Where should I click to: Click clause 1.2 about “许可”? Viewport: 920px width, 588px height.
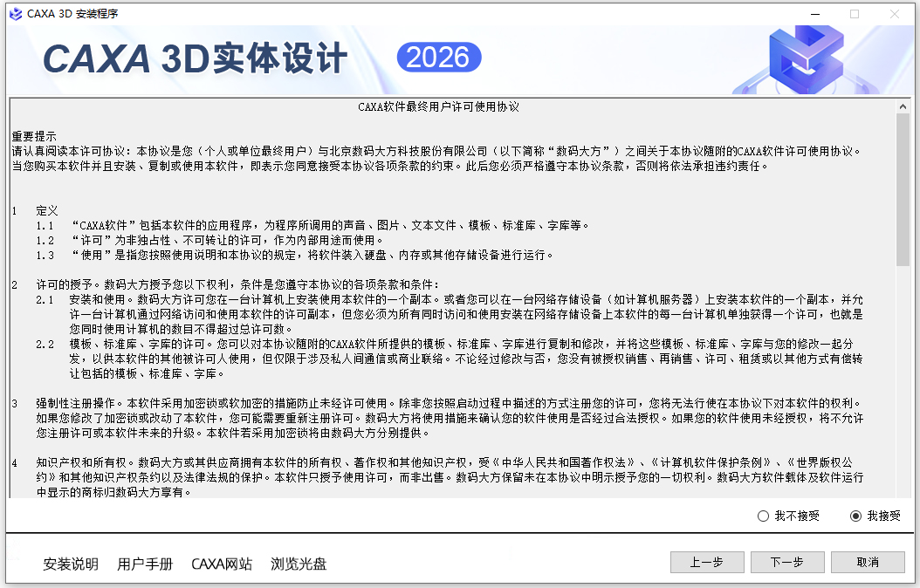210,241
